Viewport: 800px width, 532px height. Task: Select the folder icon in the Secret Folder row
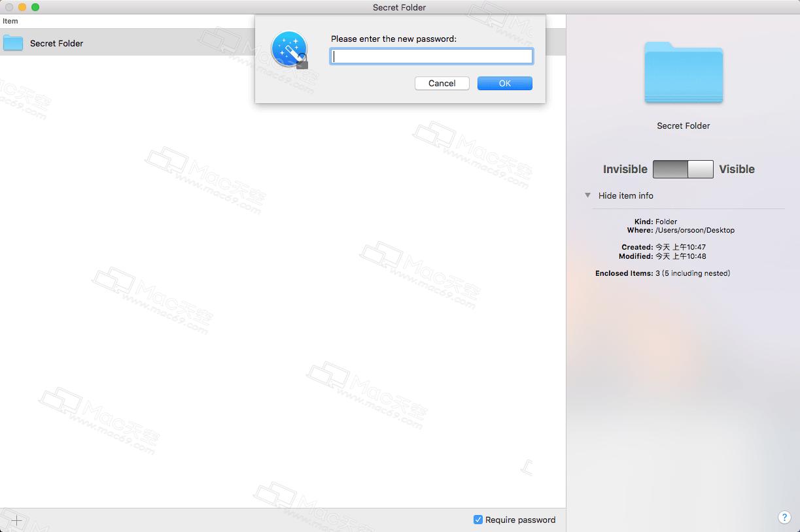click(x=13, y=43)
